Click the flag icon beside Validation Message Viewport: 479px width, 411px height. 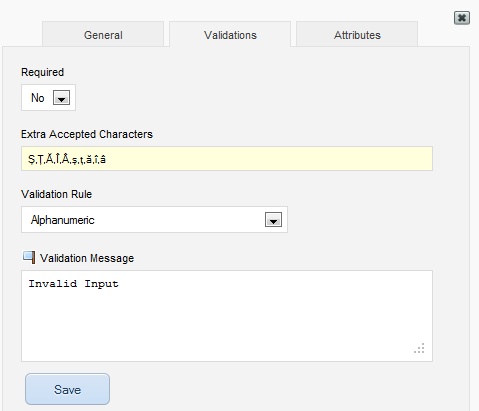coord(29,257)
